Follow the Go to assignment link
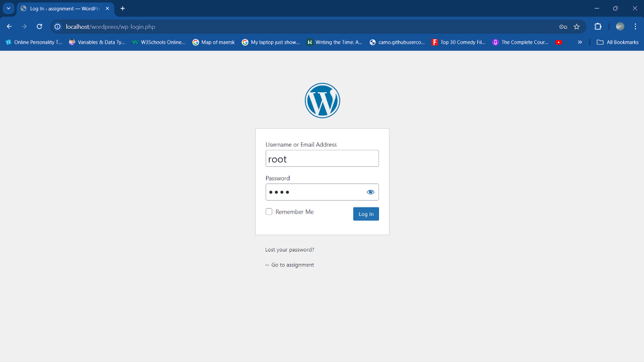Screen dimensions: 644x362 pyautogui.click(x=289, y=264)
